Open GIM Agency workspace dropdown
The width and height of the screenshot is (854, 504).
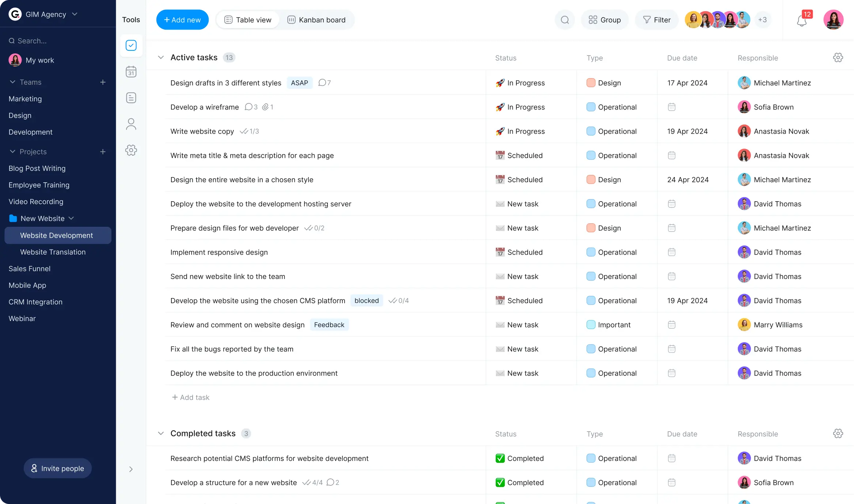pos(75,14)
